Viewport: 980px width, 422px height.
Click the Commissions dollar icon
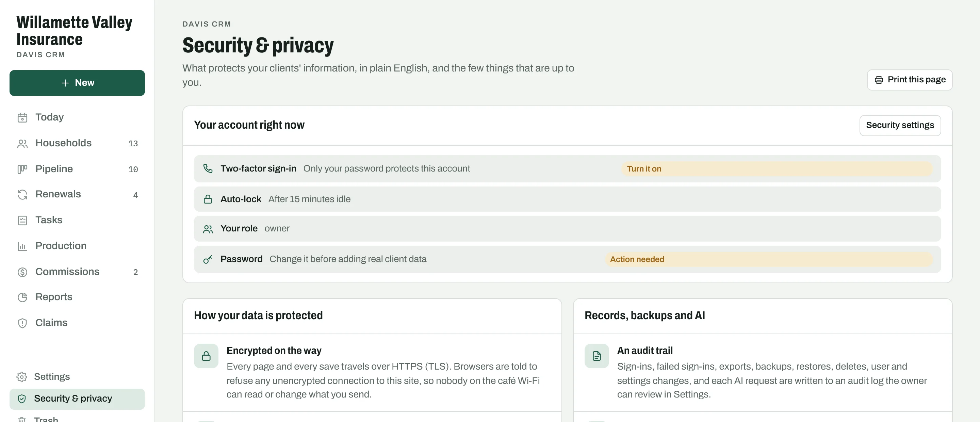pyautogui.click(x=22, y=272)
